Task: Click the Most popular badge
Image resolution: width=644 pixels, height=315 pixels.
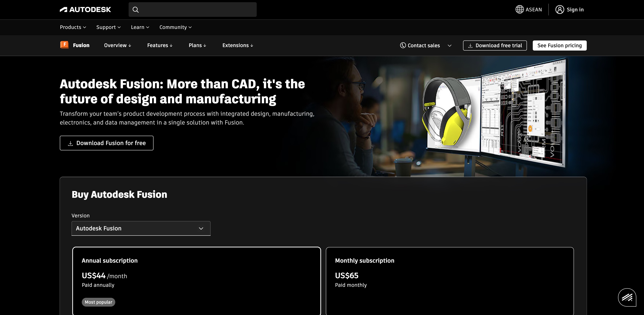Action: point(98,302)
